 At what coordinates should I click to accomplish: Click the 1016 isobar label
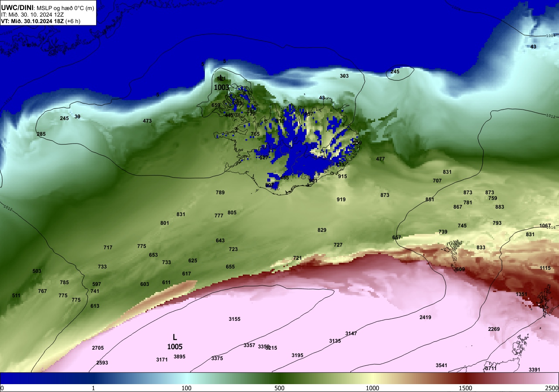pos(551,228)
